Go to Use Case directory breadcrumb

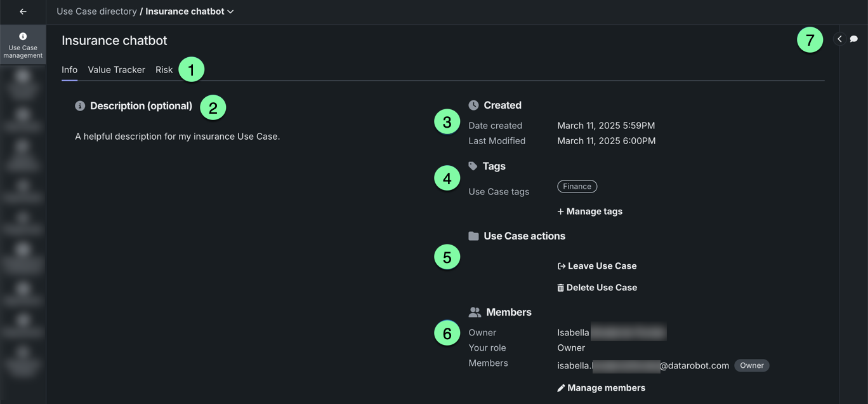pyautogui.click(x=96, y=11)
